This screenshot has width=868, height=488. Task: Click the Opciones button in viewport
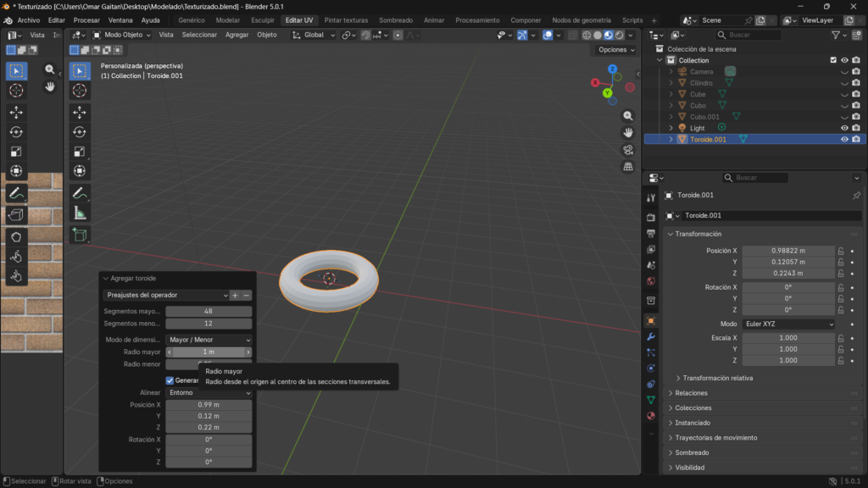pos(615,50)
